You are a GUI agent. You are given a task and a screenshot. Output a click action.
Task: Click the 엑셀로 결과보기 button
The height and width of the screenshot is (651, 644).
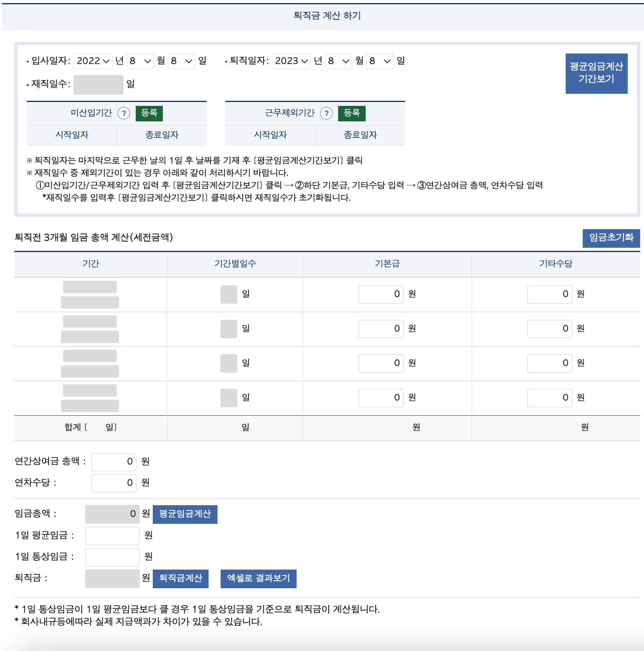(259, 579)
